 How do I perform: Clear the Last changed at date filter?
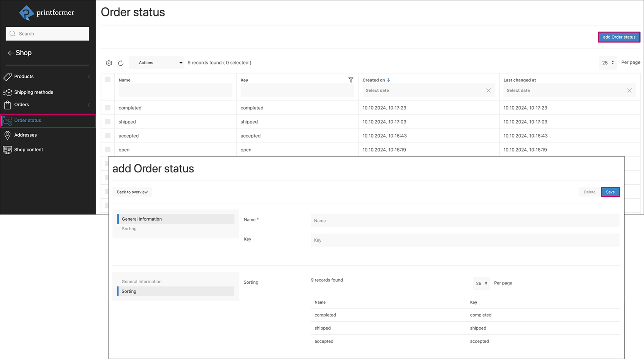(x=629, y=90)
